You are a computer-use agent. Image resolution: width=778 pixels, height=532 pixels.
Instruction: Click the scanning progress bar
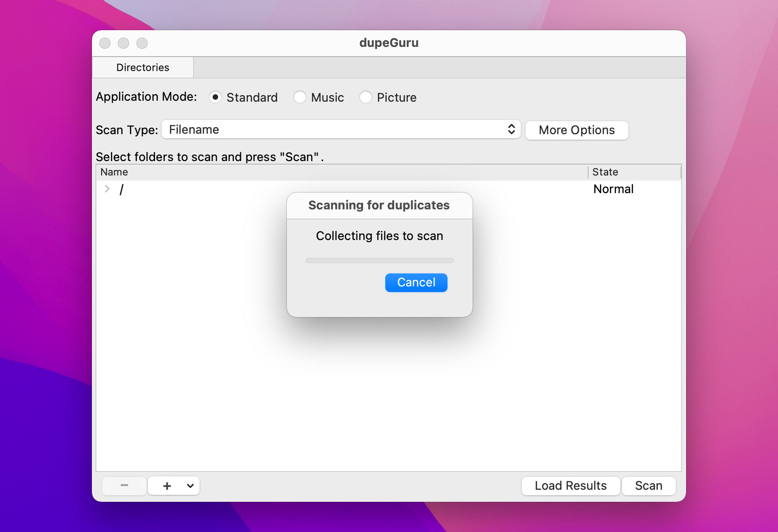click(x=379, y=260)
